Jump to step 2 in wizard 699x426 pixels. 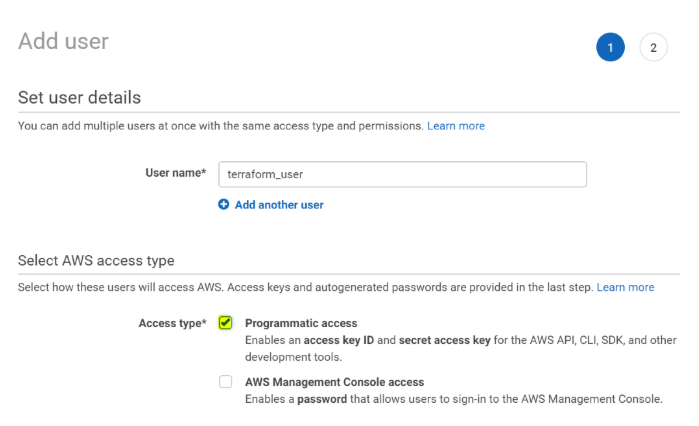[x=653, y=47]
